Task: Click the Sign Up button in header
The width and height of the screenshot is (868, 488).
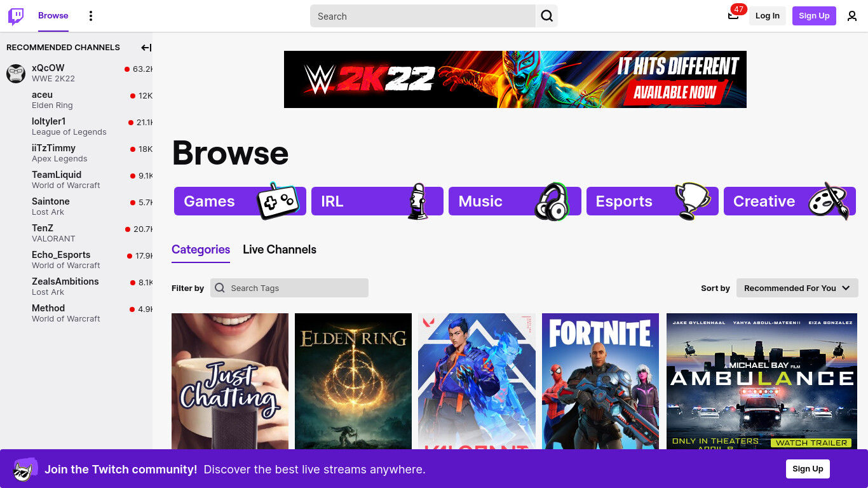Action: pyautogui.click(x=814, y=16)
